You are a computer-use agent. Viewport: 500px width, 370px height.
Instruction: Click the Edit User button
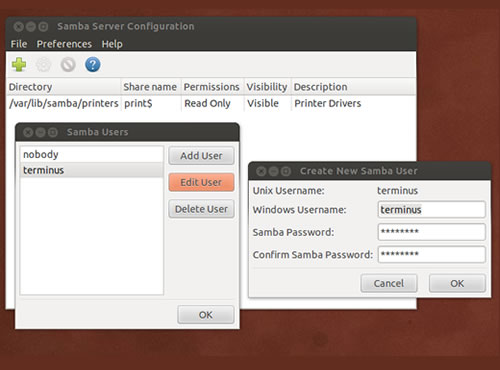[x=201, y=182]
